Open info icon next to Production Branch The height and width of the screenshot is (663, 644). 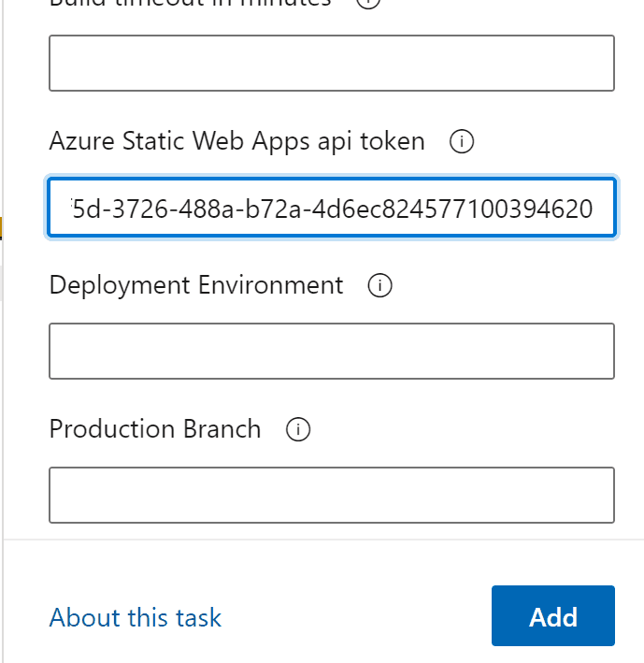tap(298, 429)
